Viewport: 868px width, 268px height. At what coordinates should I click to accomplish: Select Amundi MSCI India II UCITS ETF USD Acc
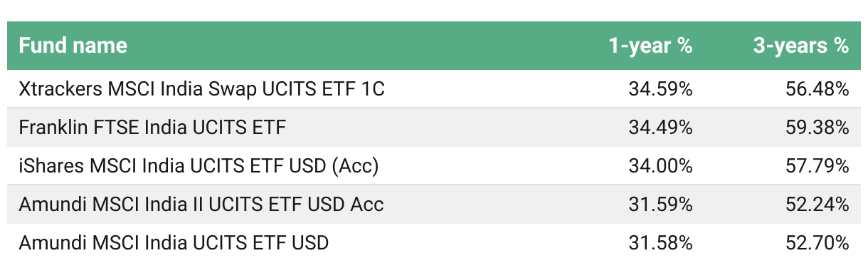(x=201, y=205)
